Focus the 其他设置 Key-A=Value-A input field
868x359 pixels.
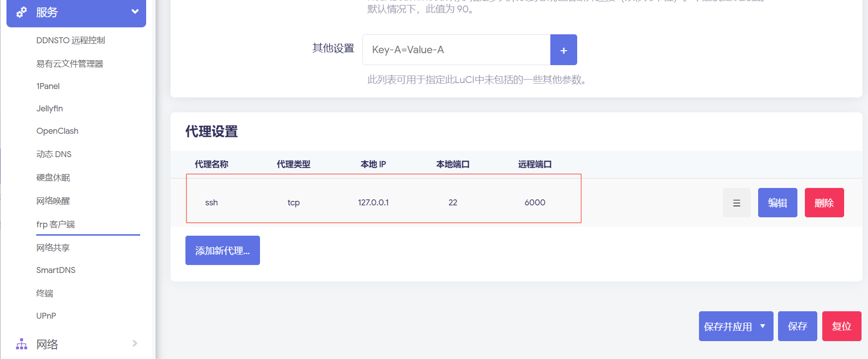[x=456, y=50]
